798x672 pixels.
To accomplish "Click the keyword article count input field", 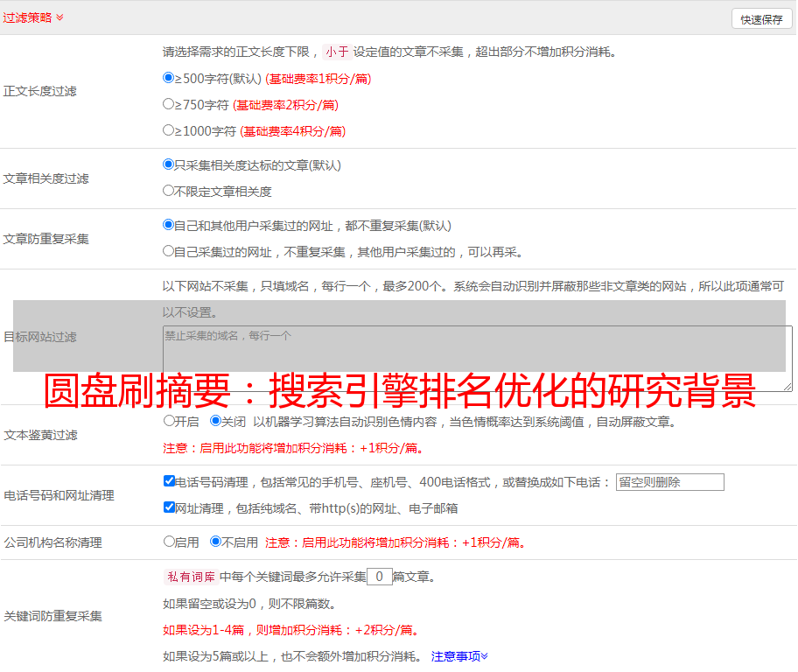I will tap(379, 577).
